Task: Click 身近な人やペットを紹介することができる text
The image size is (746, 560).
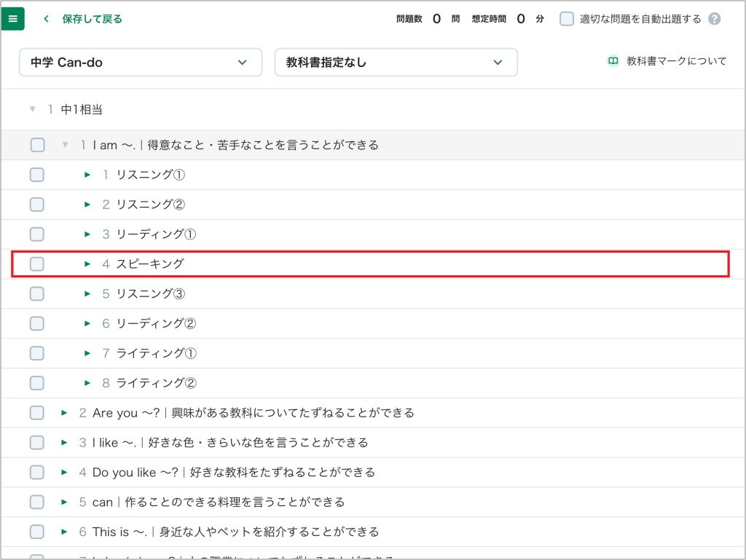Action: 269,532
